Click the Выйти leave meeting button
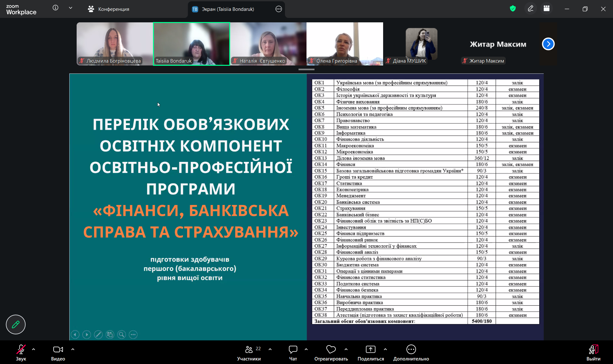The image size is (613, 364). pyautogui.click(x=593, y=352)
